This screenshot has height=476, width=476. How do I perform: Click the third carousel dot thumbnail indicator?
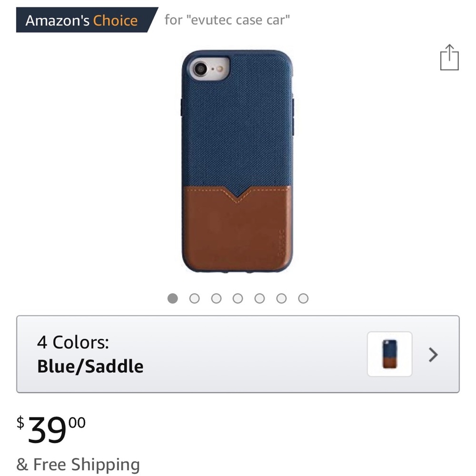(x=217, y=297)
